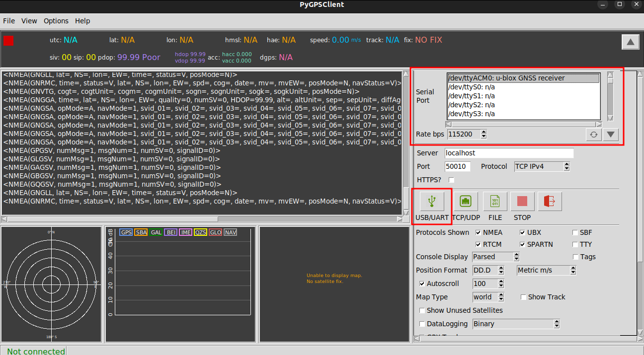Uncheck the NMEA protocol checkbox

478,232
